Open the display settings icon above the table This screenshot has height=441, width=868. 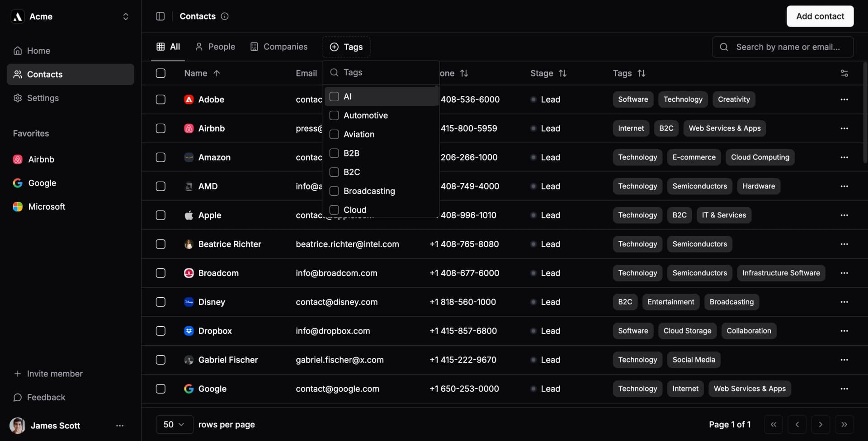click(844, 73)
